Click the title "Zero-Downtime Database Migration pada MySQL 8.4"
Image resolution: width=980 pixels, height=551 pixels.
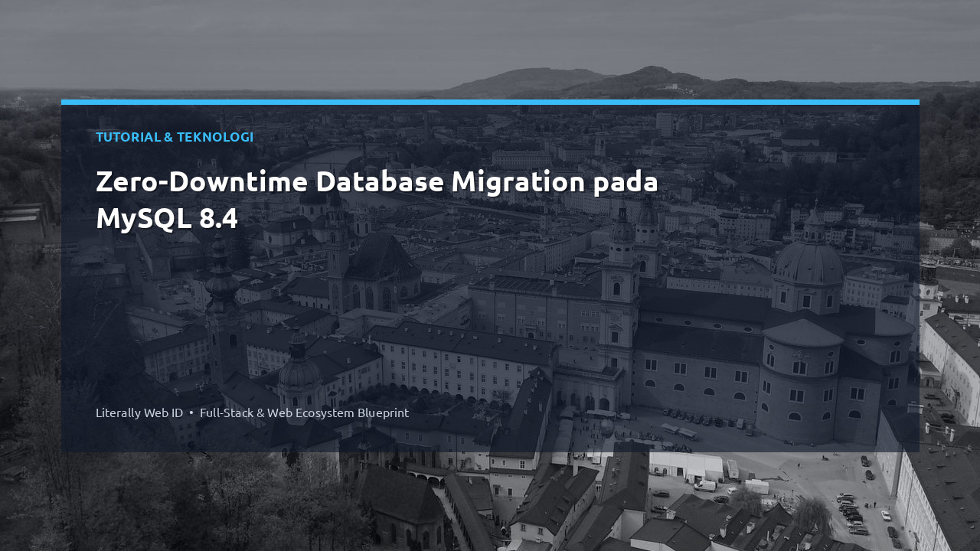click(377, 201)
